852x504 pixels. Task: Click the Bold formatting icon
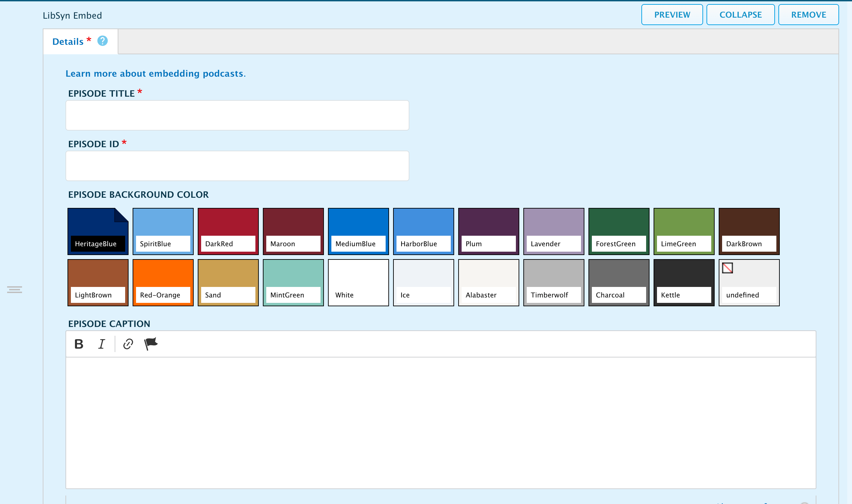point(79,344)
